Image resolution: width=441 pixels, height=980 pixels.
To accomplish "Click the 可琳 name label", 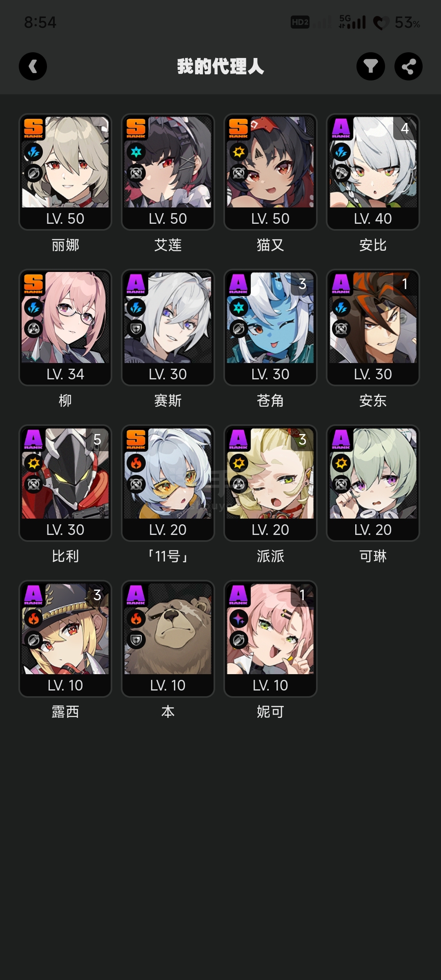I will point(373,556).
